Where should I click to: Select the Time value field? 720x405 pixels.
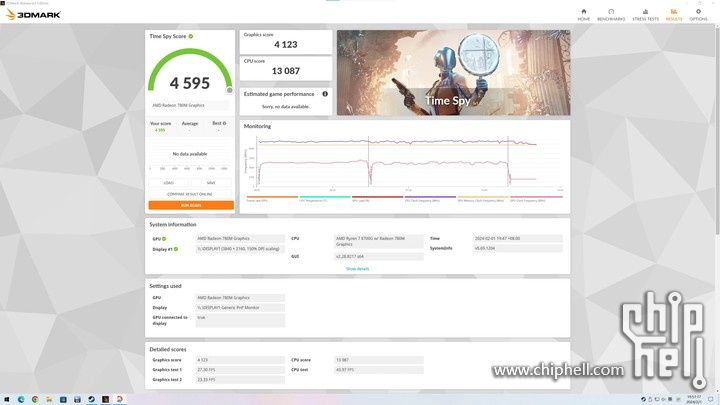pyautogui.click(x=518, y=238)
